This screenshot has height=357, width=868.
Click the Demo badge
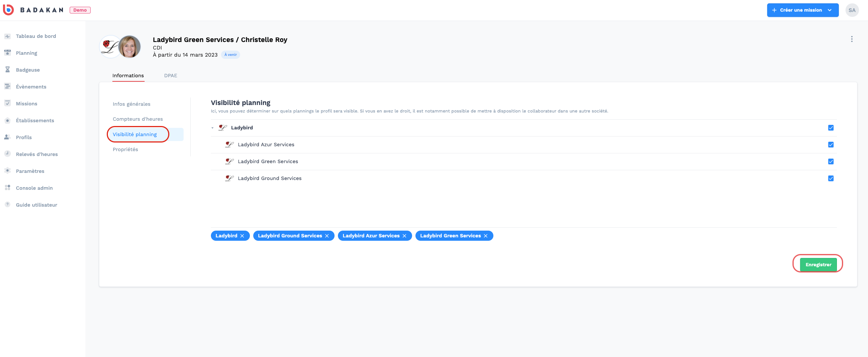(x=80, y=10)
